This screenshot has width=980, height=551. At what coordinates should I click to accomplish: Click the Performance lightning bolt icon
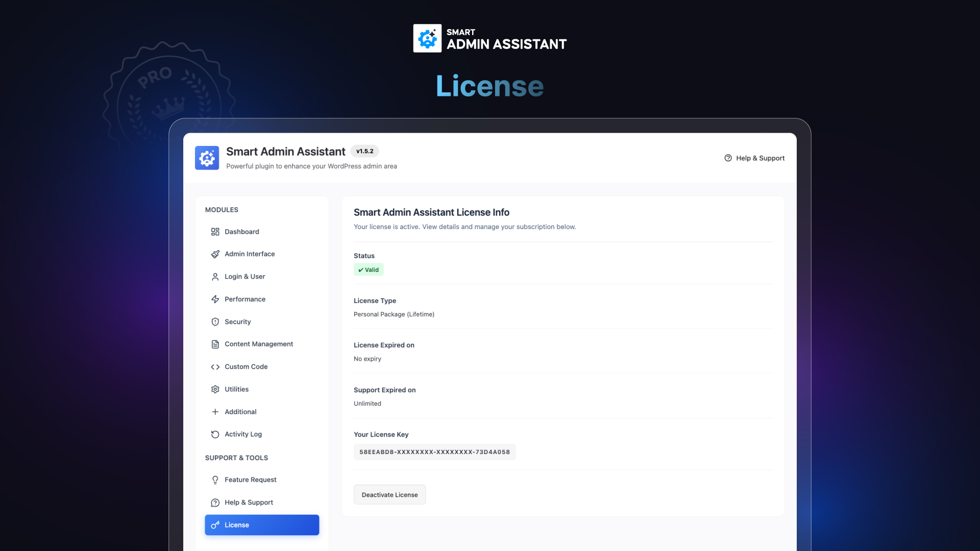point(215,299)
